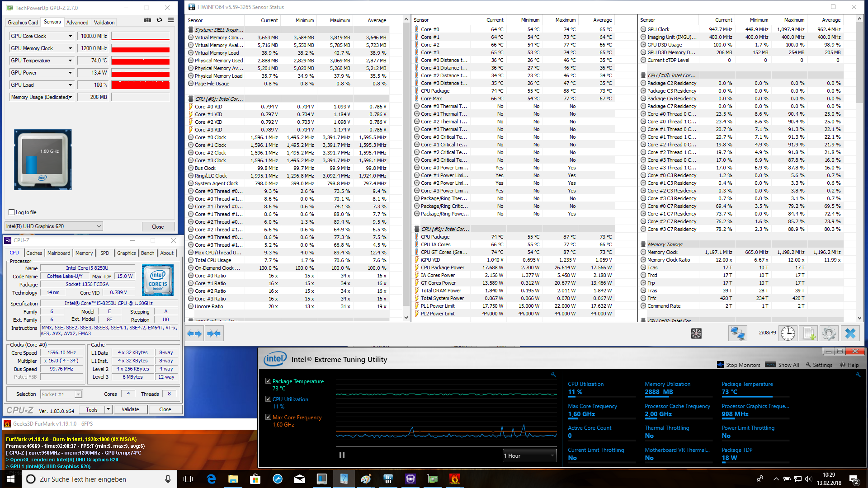Click microphone icon in taskbar search
Screen dimensions: 868x488
(168, 479)
